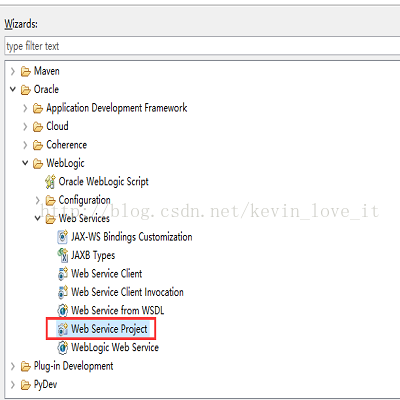Viewport: 400px width, 400px height.
Task: Click the WebLogic folder icon
Action: pyautogui.click(x=38, y=163)
